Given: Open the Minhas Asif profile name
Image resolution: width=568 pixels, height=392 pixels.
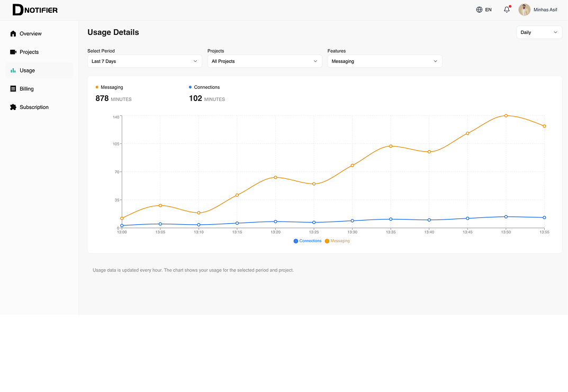Looking at the screenshot, I should 545,10.
